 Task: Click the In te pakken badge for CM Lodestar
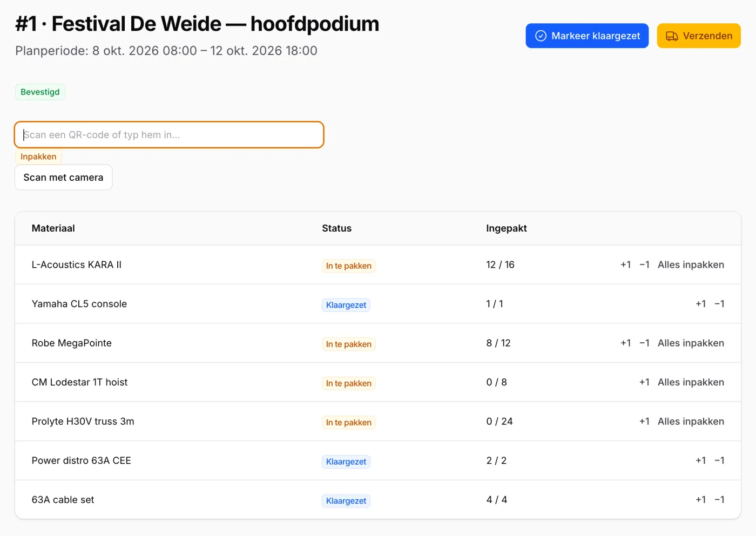tap(349, 383)
